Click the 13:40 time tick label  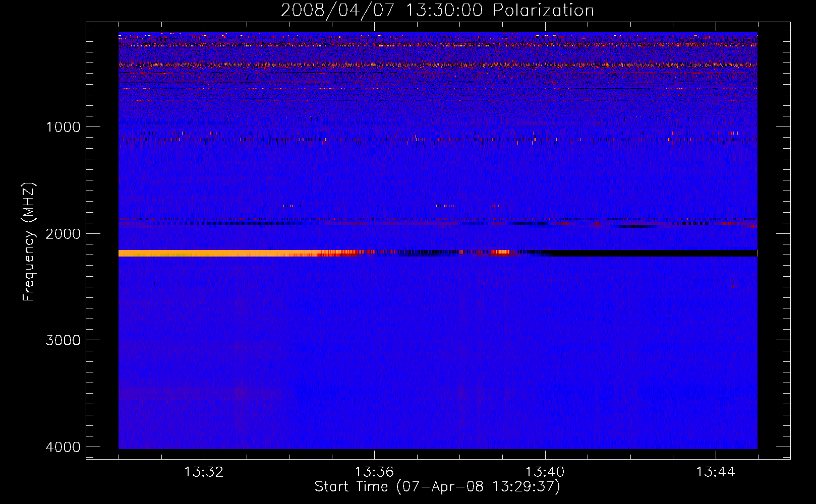coord(545,472)
